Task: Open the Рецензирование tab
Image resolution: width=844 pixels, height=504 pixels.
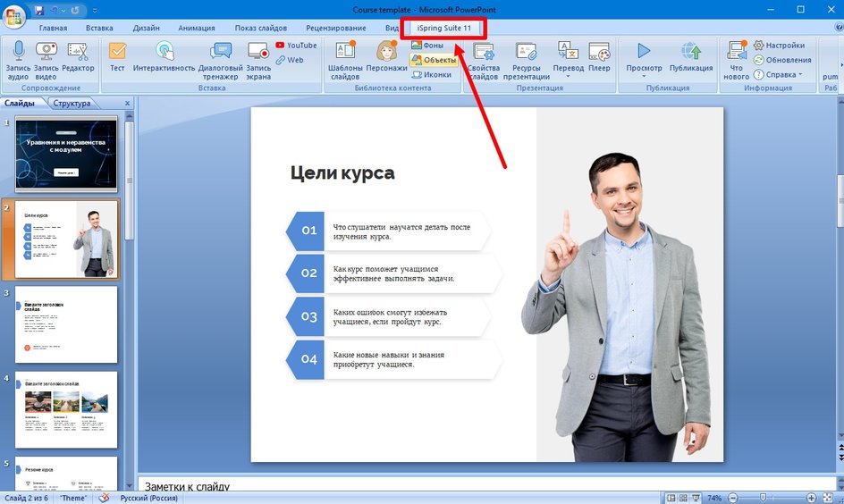Action: coord(336,28)
